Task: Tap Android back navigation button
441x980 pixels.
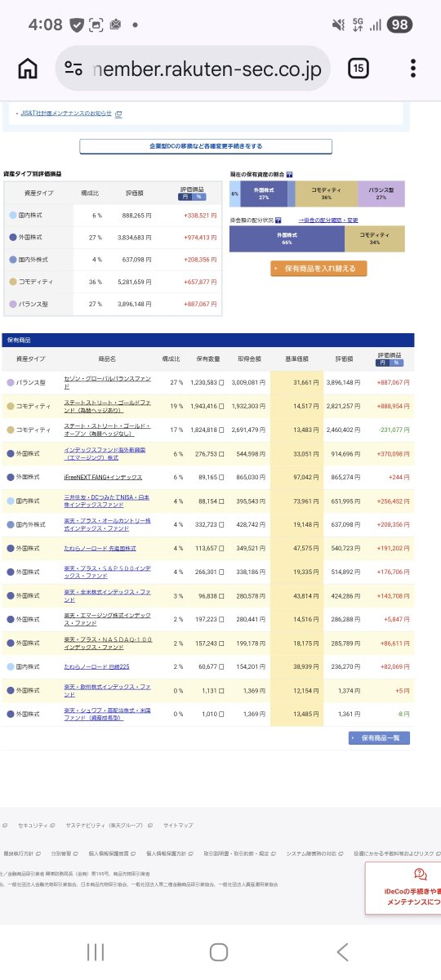Action: (343, 951)
